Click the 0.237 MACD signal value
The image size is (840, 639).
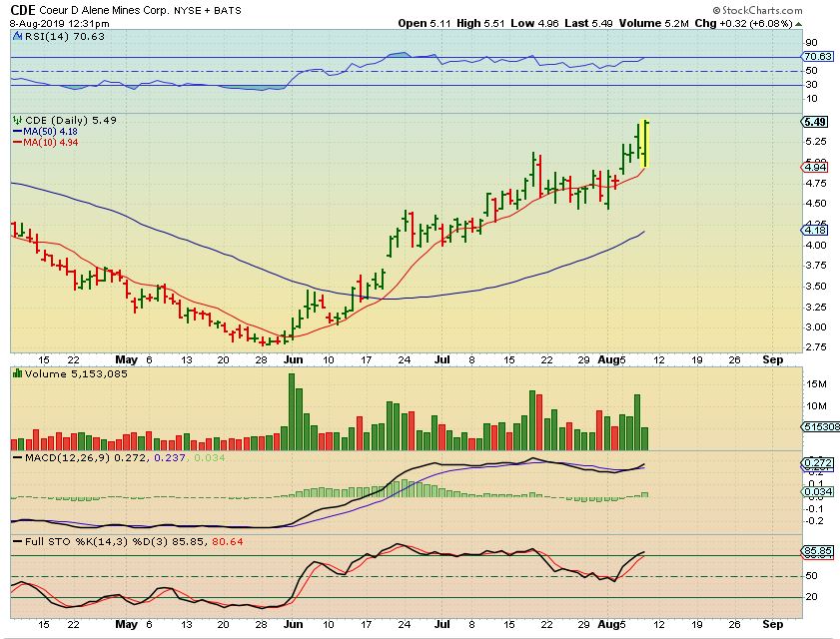169,458
